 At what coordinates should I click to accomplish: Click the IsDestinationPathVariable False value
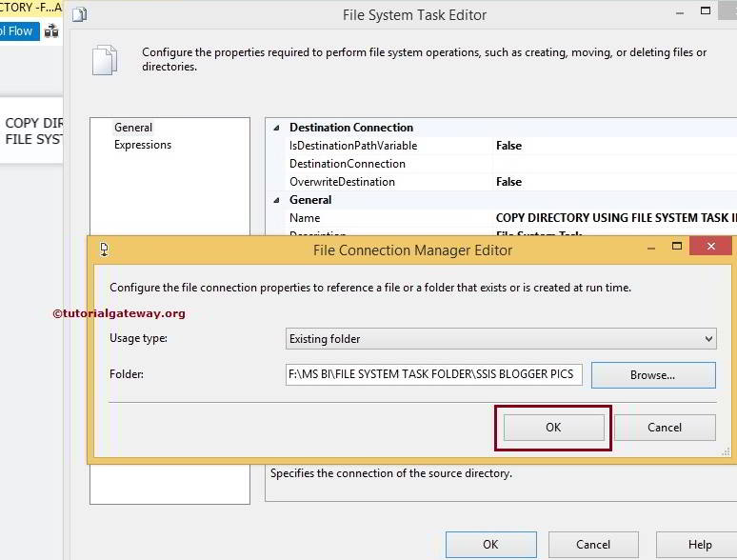509,146
